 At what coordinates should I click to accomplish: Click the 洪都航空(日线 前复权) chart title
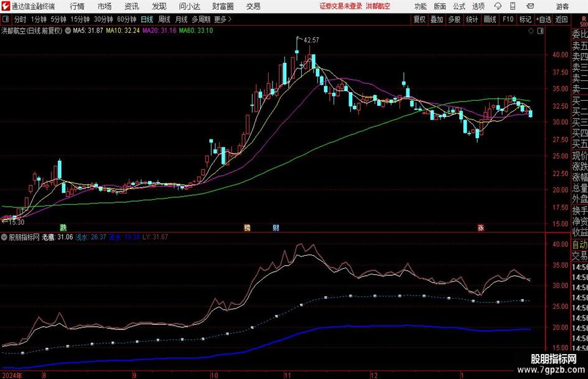[32, 30]
